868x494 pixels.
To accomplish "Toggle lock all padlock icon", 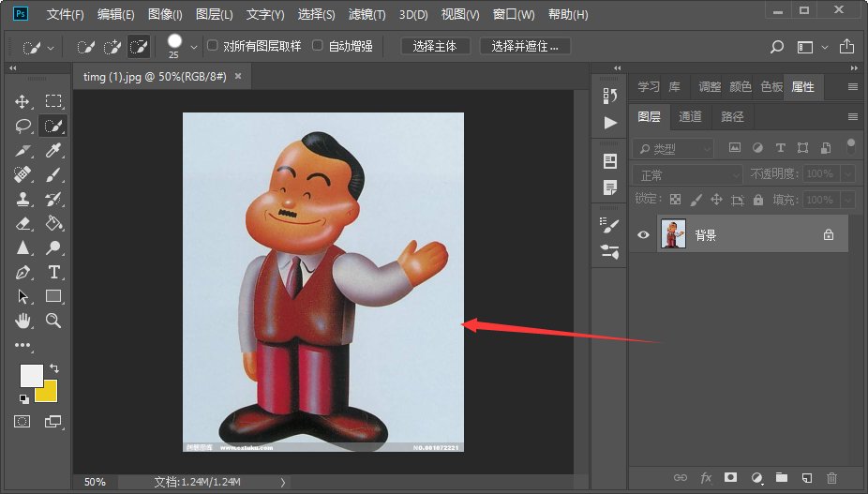I will pyautogui.click(x=757, y=200).
